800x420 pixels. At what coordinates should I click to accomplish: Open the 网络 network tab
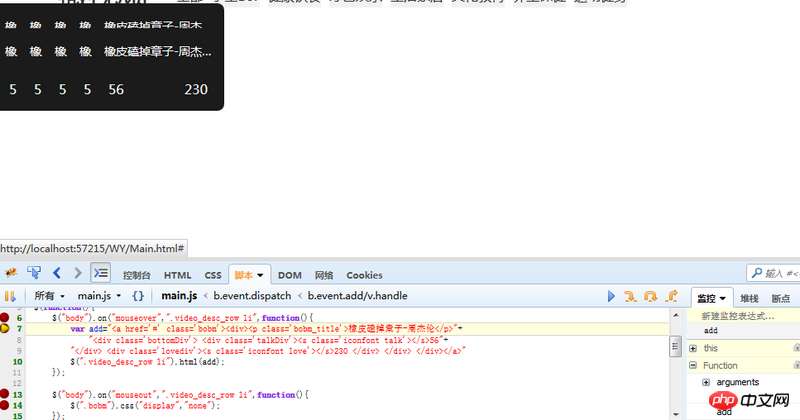324,275
